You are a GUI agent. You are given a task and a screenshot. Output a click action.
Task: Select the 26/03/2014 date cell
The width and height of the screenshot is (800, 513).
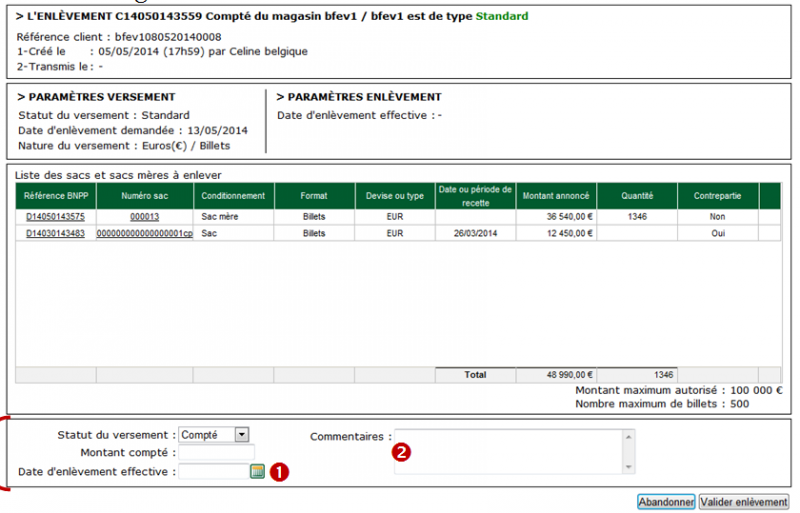476,234
